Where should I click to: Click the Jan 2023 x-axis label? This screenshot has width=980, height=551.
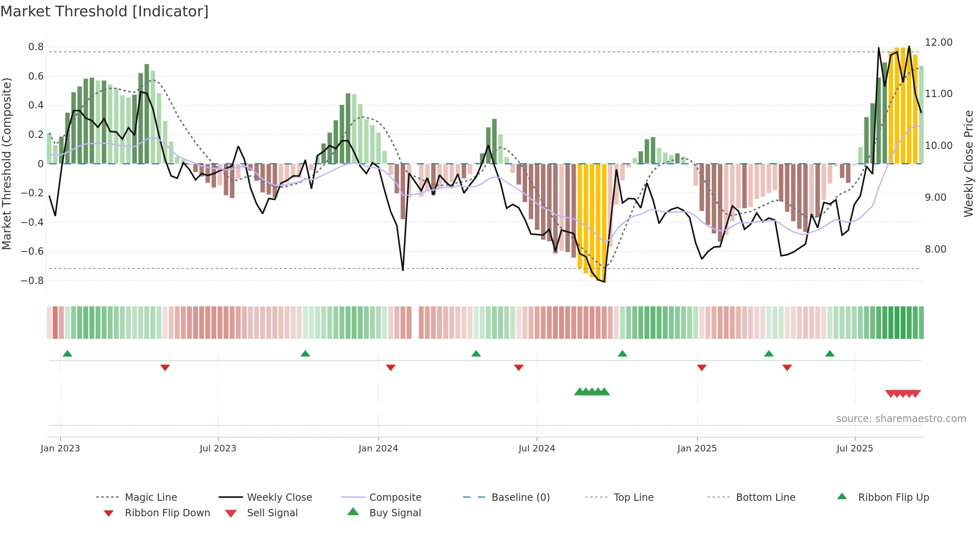(60, 448)
